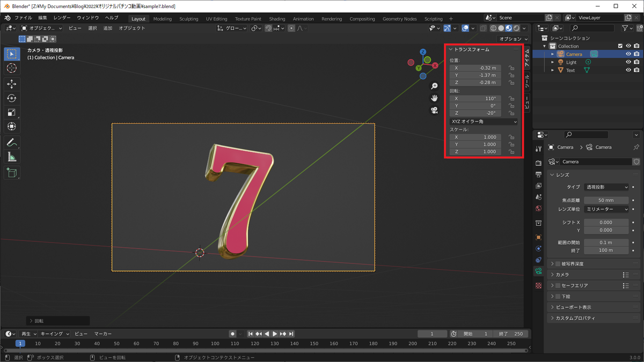644x362 pixels.
Task: Click play animation button
Action: (275, 334)
